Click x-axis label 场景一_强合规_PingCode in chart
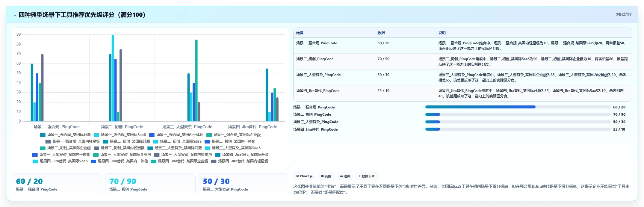This screenshot has width=644, height=207. click(57, 127)
